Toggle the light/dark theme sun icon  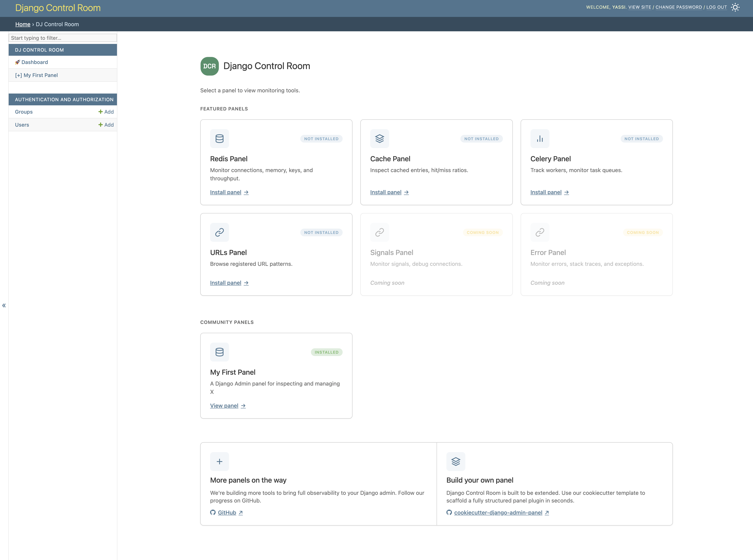(x=735, y=7)
